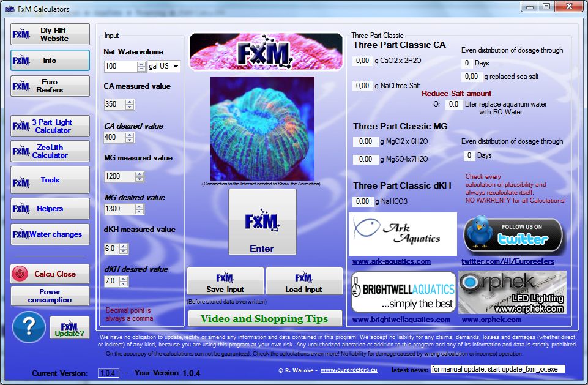Maximize the FxM Calculators window
The width and height of the screenshot is (588, 385).
(546, 6)
